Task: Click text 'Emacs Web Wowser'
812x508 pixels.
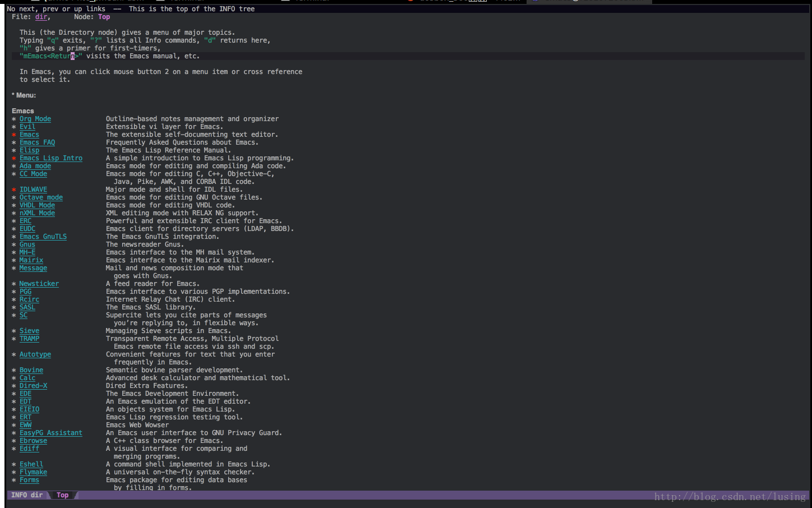Action: coord(137,425)
